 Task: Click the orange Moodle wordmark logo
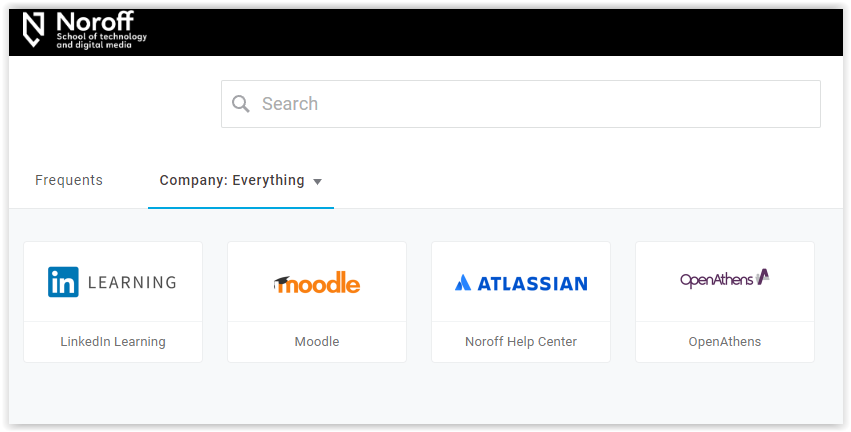pos(317,282)
